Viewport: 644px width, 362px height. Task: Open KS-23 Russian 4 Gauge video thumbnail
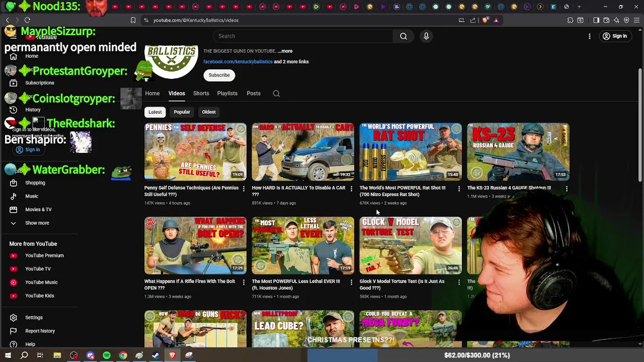518,152
